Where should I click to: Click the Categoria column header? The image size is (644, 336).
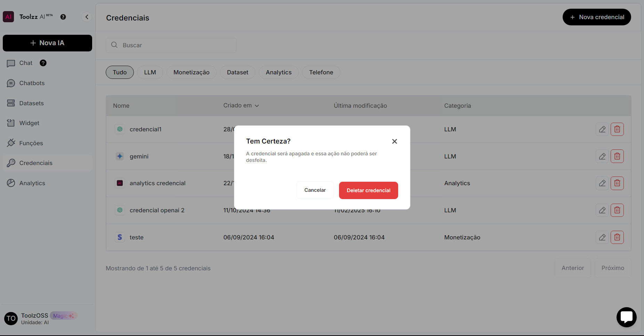click(x=458, y=106)
